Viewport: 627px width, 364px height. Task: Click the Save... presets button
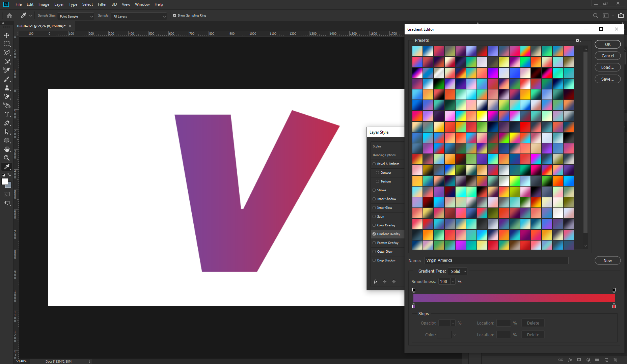[x=608, y=79]
